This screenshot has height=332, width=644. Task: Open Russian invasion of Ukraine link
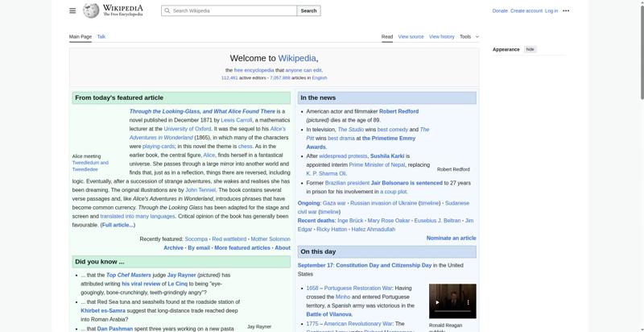point(384,203)
